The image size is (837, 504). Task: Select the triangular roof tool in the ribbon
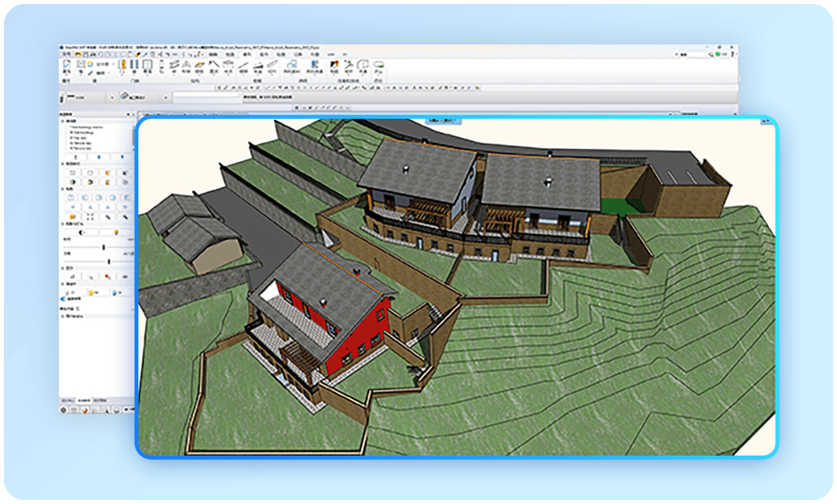pyautogui.click(x=186, y=63)
